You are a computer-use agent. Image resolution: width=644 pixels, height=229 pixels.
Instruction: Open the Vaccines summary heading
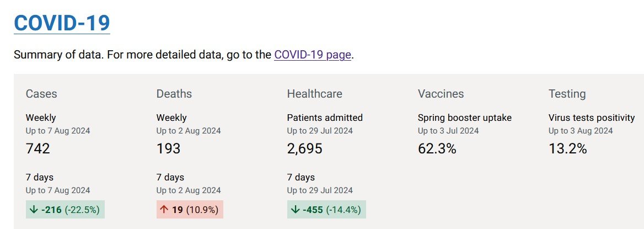tap(441, 94)
